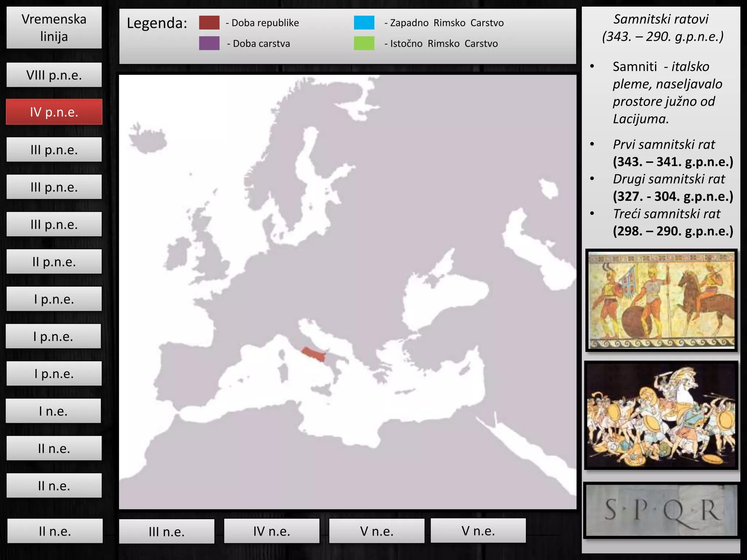
Task: Click the Drugi samnitski rat bullet
Action: point(669,179)
